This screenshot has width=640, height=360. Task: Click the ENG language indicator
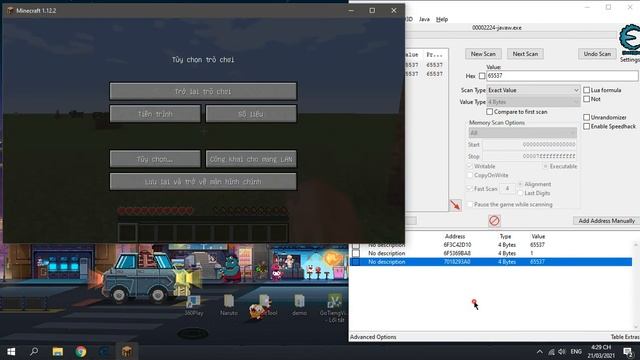pos(576,351)
